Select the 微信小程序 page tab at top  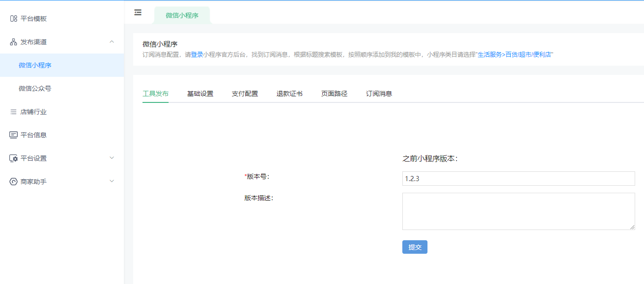tap(182, 15)
